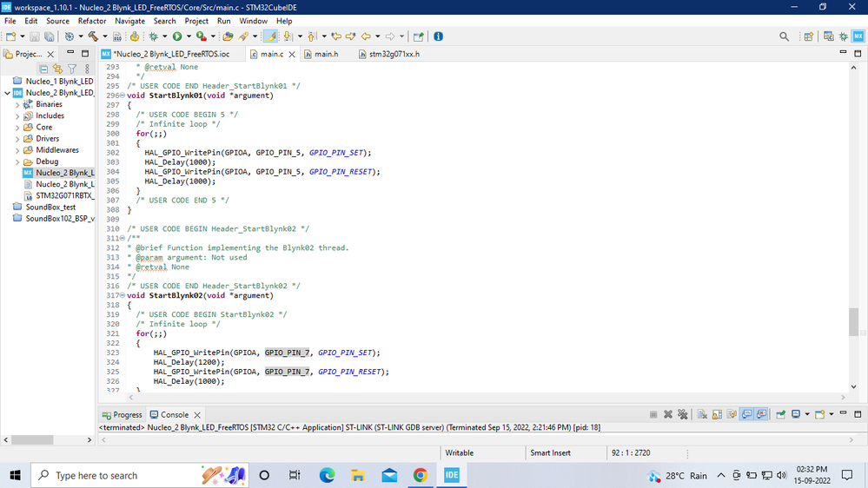Click the Run External Tools icon
This screenshot has height=488, width=868.
click(202, 36)
